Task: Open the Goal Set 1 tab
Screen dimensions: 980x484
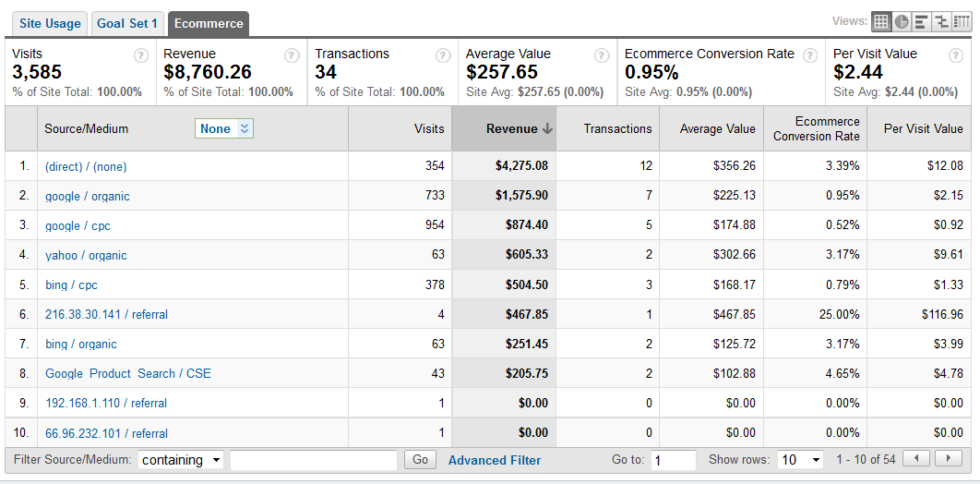Action: coord(126,23)
